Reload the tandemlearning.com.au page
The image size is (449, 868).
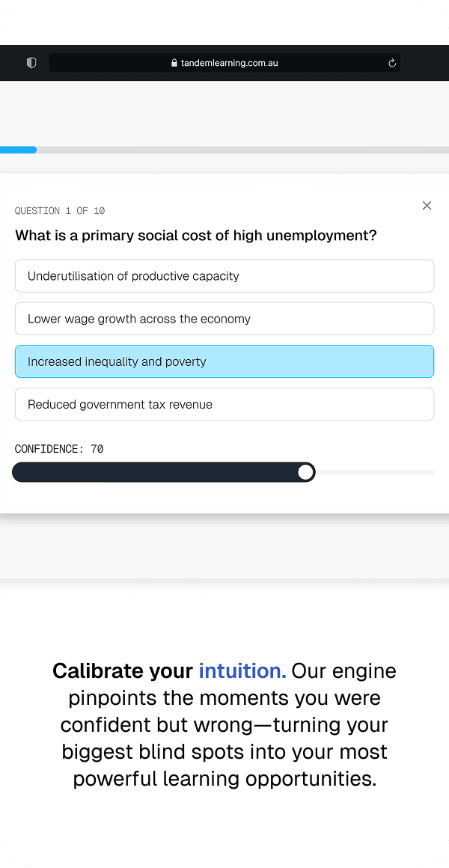pyautogui.click(x=391, y=63)
